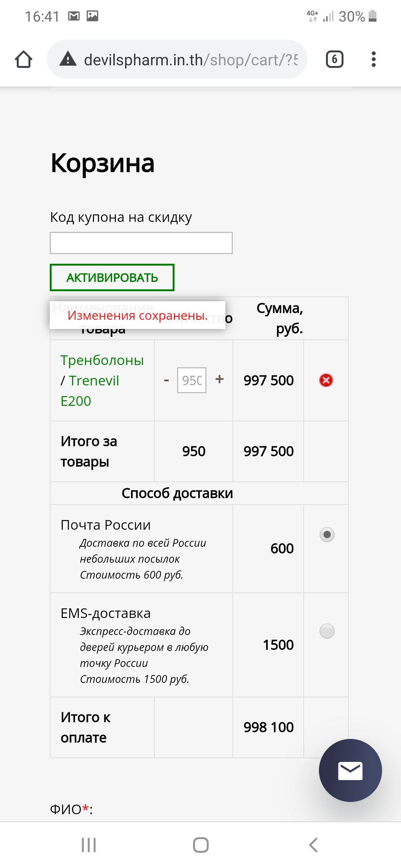Tap the image notification icon in status bar
This screenshot has width=401, height=868.
point(92,16)
